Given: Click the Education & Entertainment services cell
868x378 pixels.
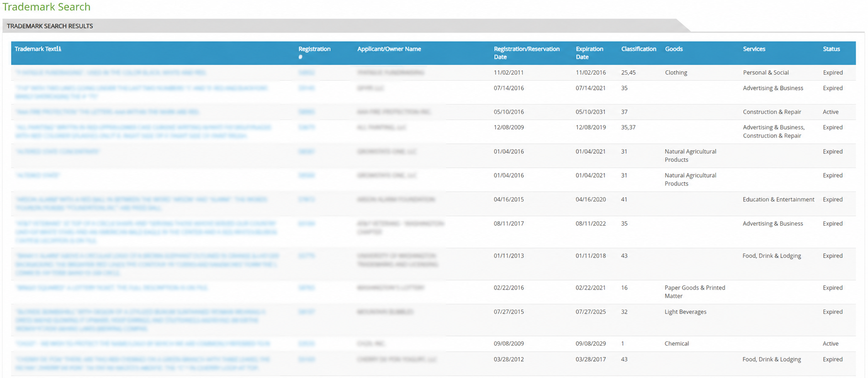Looking at the screenshot, I should (x=778, y=199).
